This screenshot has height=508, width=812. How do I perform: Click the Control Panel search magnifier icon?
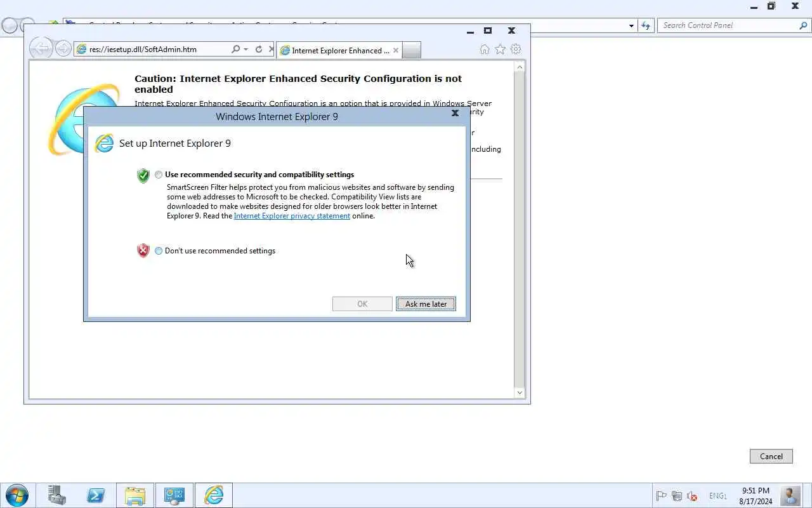(803, 25)
